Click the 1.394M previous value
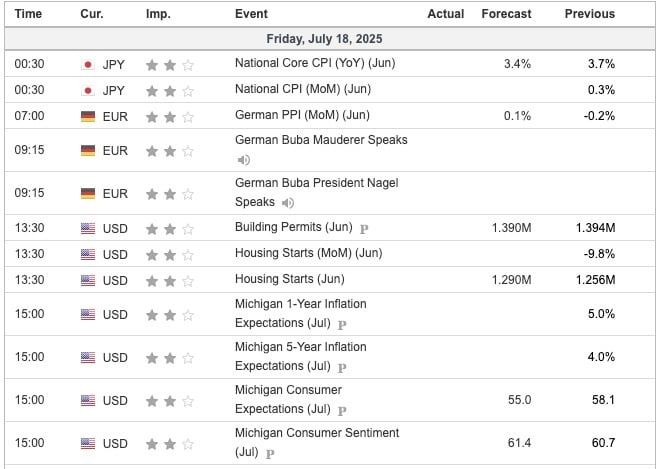Image resolution: width=658 pixels, height=469 pixels. click(595, 228)
